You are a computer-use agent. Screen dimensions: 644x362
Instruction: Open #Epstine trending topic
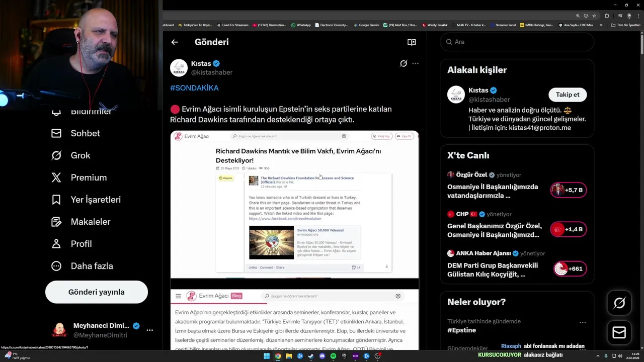pos(461,330)
